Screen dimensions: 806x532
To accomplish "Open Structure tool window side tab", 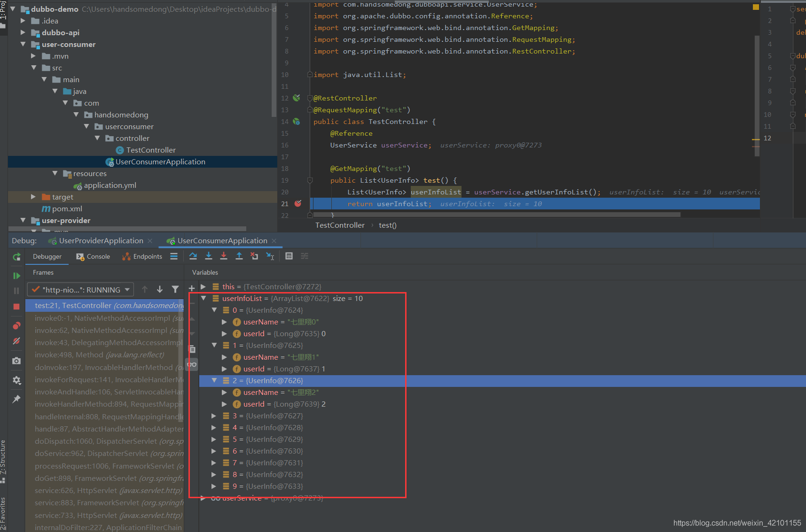I will pyautogui.click(x=3, y=462).
